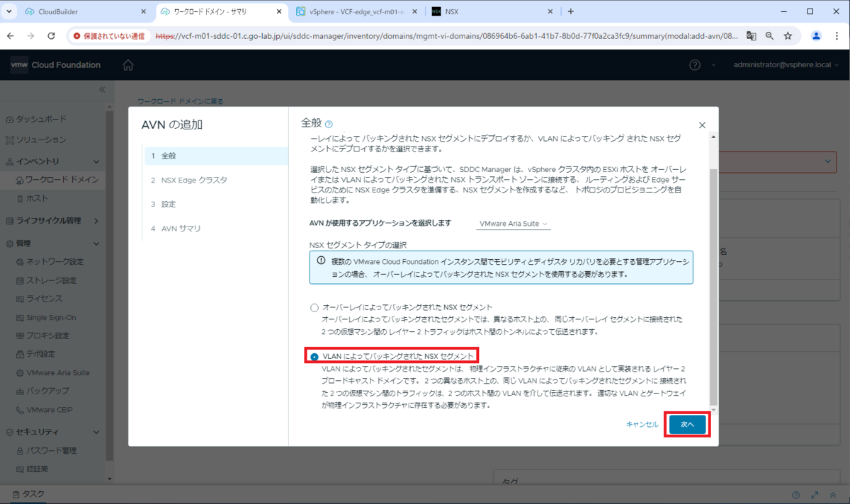
Task: Expand the ライフサイクル管理 sidebar section
Action: point(96,221)
